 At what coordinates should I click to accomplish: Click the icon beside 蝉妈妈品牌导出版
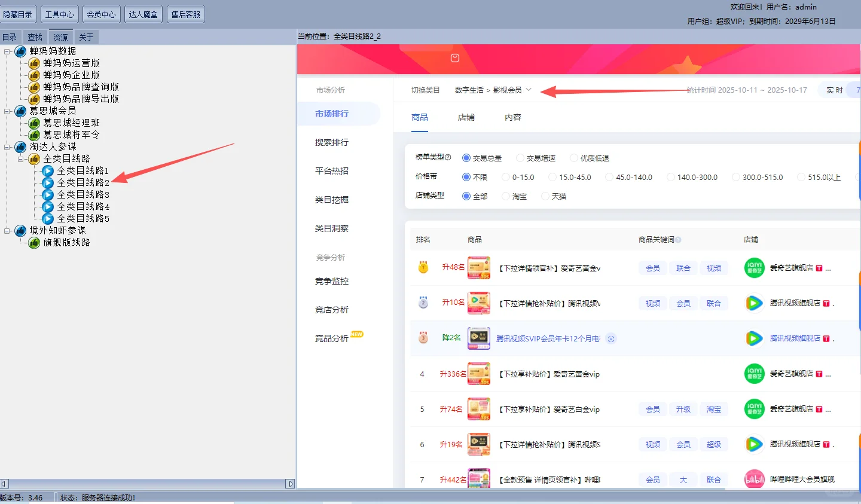click(34, 99)
